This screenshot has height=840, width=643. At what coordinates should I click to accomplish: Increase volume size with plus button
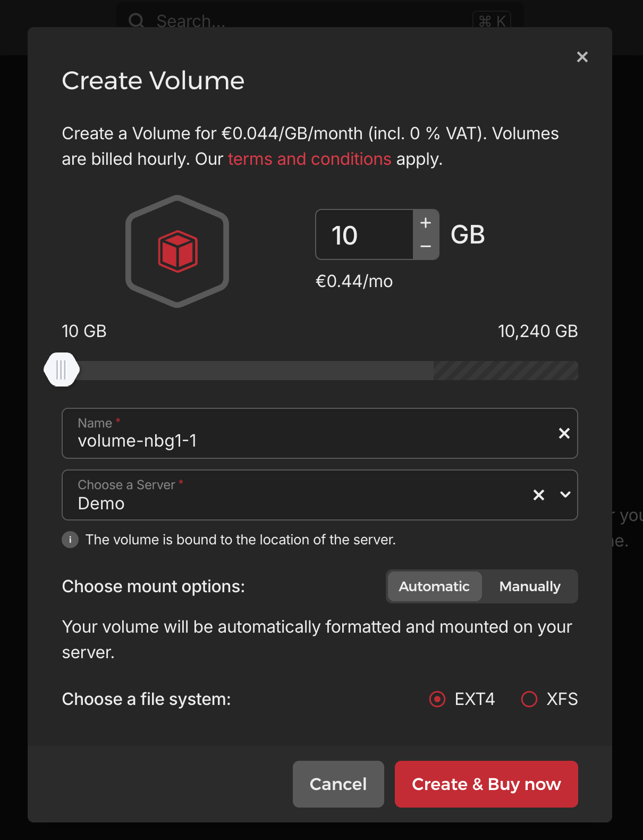click(x=426, y=223)
